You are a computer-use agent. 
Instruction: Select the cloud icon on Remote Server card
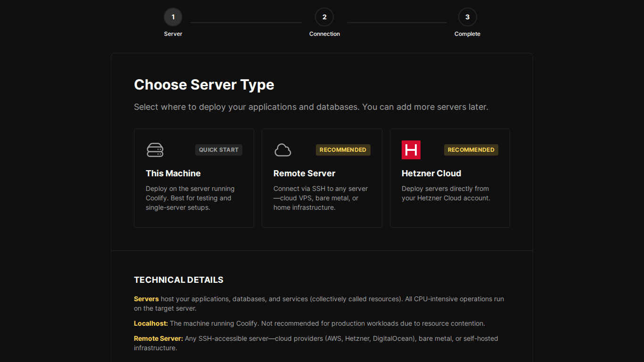point(282,149)
